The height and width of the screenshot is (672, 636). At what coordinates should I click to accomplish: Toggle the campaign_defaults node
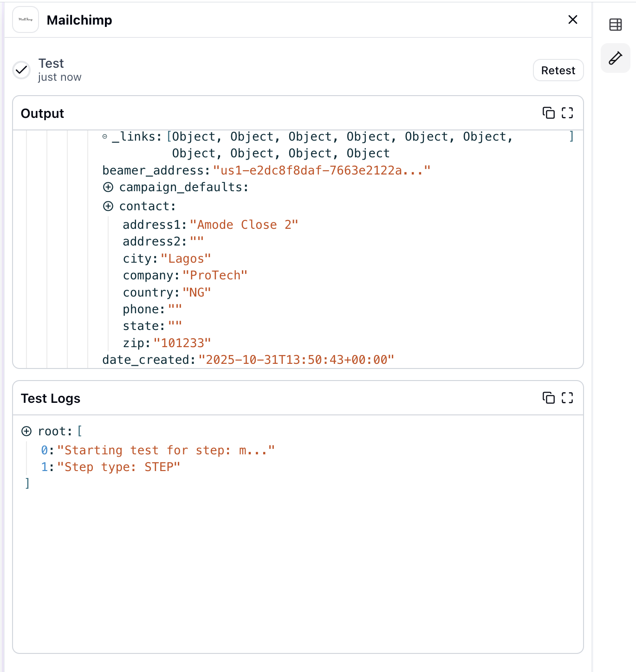point(108,187)
